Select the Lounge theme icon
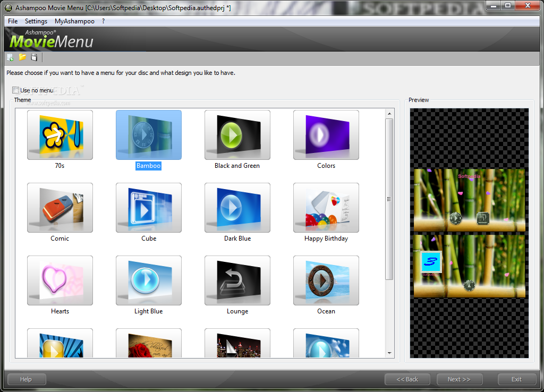Viewport: 544px width, 392px height. [237, 280]
